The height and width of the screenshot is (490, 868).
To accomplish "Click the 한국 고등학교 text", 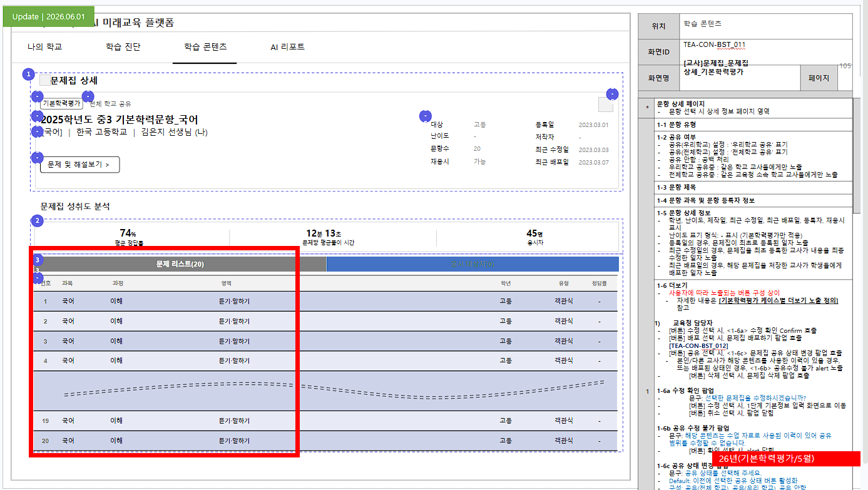I will 101,132.
